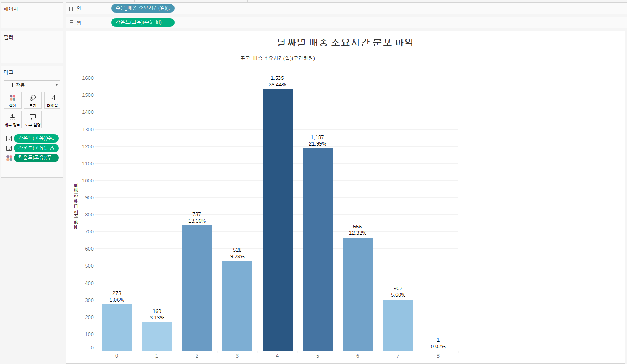Screen dimensions: 627x364
Task: Open the Tooltip (도구 설명) marks card button
Action: pos(33,120)
